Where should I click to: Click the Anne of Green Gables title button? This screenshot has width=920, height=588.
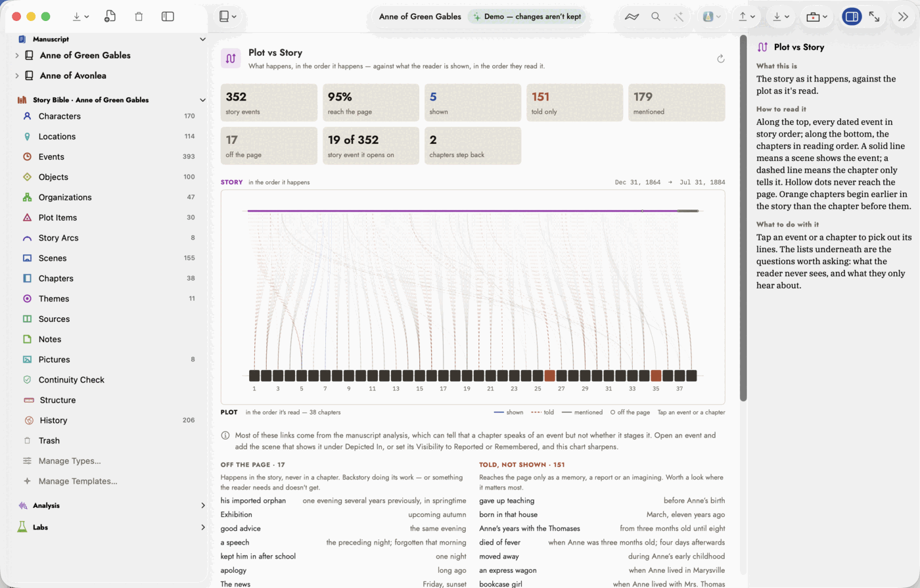[420, 16]
